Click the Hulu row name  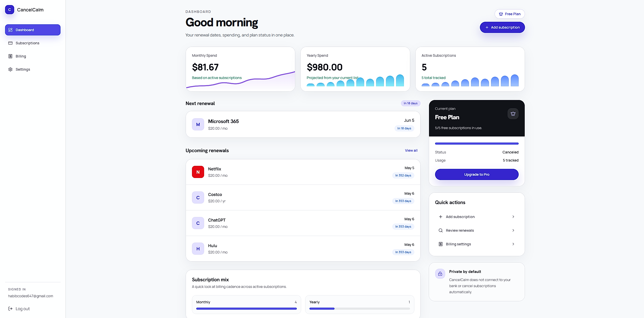(212, 246)
